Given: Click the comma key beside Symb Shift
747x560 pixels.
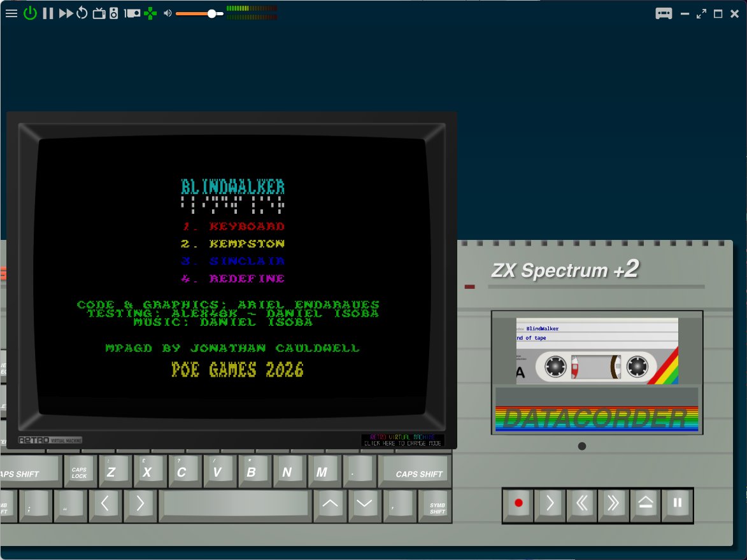Looking at the screenshot, I should pos(399,506).
